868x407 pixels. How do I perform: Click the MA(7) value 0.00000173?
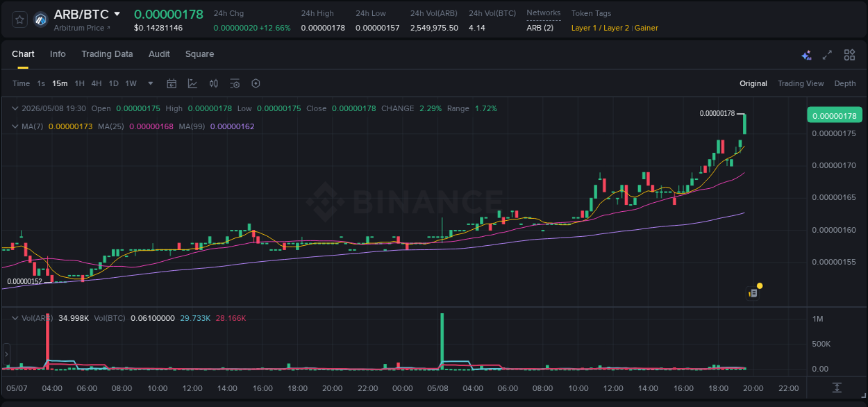(x=70, y=126)
